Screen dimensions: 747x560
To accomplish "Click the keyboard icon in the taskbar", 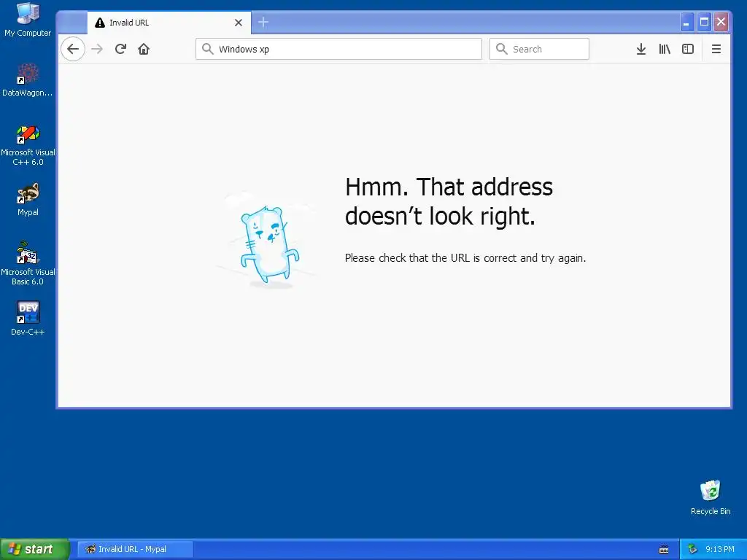I will click(x=664, y=550).
